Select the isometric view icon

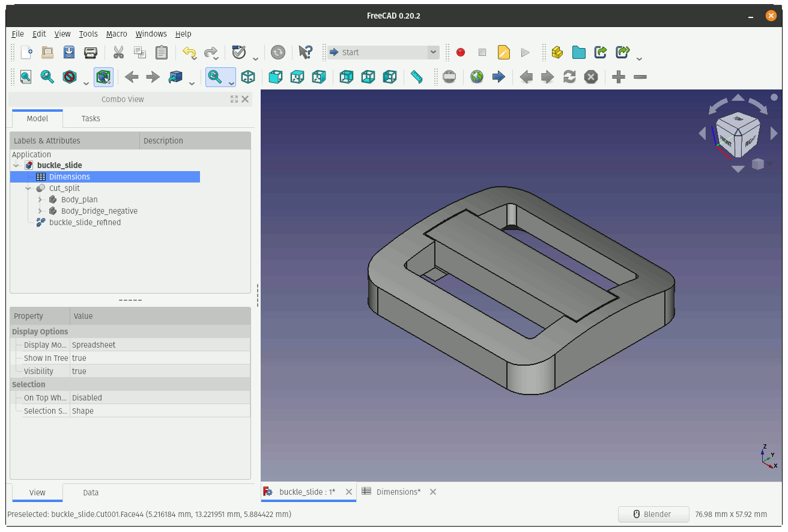tap(247, 77)
